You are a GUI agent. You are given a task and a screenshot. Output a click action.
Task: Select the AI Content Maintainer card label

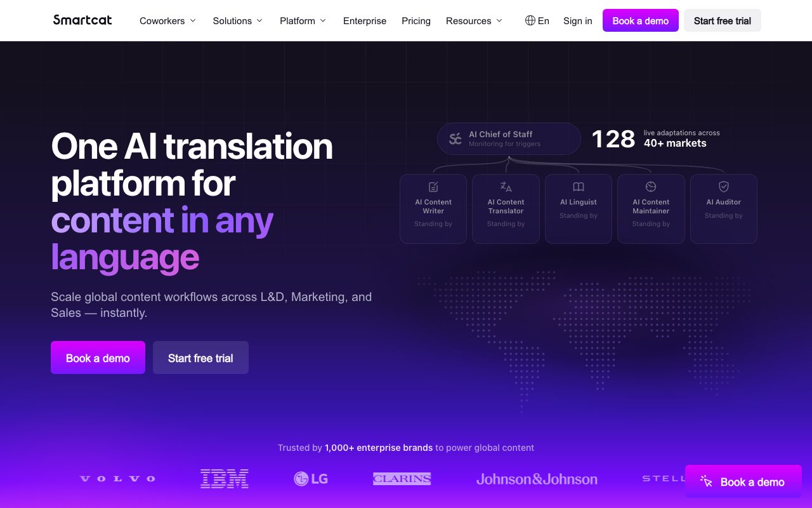[651, 206]
